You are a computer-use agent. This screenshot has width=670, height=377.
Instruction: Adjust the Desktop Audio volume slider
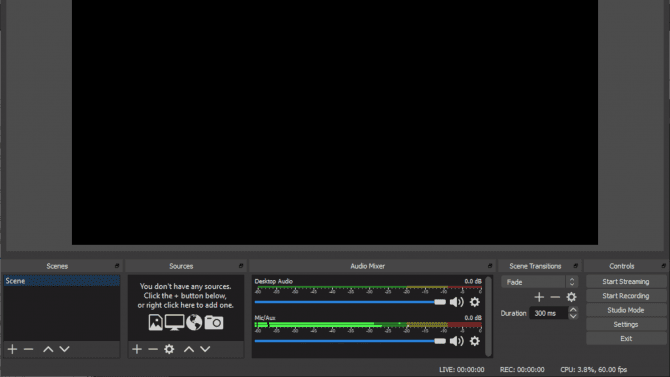(x=350, y=302)
